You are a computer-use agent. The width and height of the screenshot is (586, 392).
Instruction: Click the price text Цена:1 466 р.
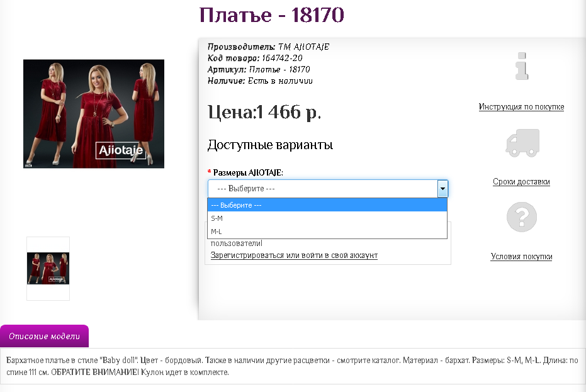(264, 112)
